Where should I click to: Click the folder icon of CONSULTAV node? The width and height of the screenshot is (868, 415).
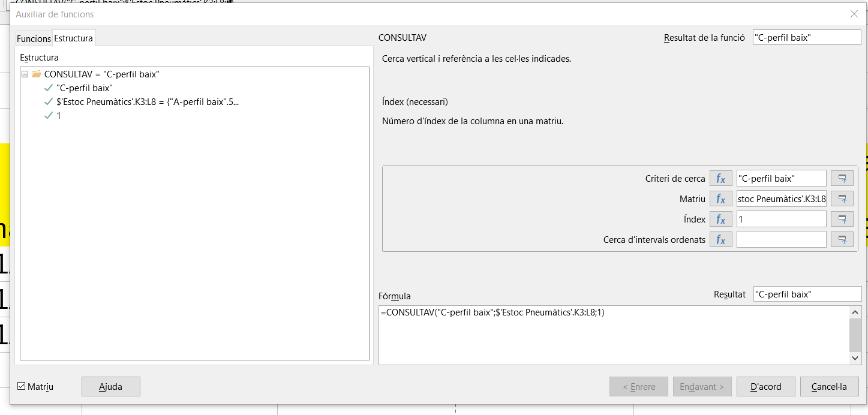36,74
